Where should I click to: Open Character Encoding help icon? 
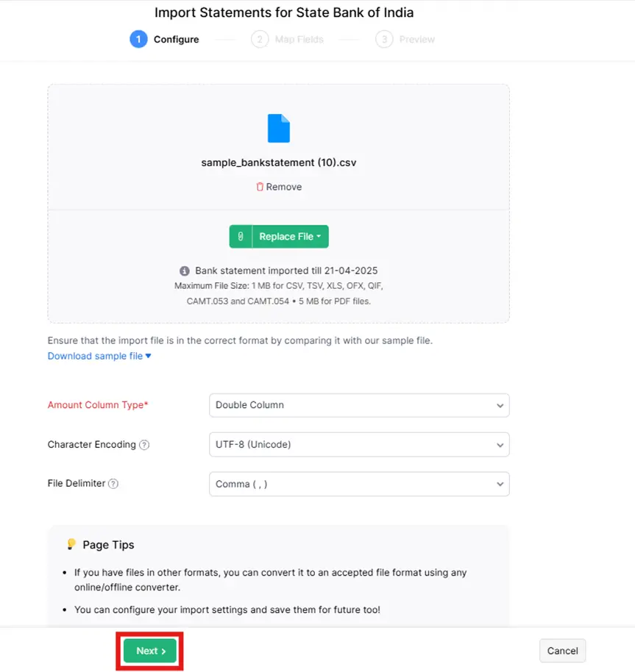[x=144, y=445]
